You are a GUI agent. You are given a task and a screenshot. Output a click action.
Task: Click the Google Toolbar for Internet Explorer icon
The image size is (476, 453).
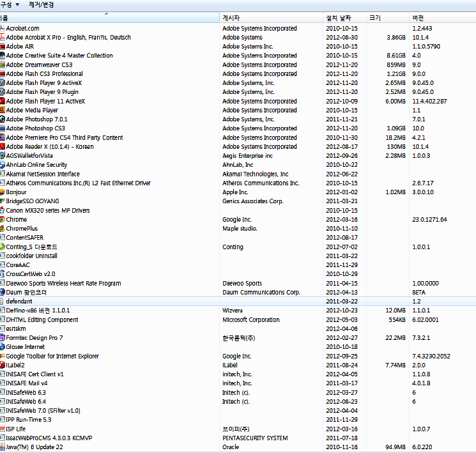click(x=3, y=356)
